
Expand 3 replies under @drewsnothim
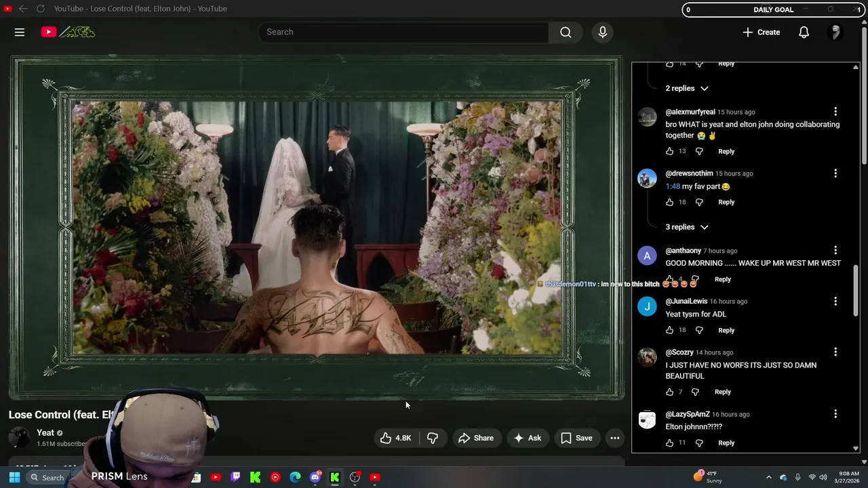coord(686,227)
